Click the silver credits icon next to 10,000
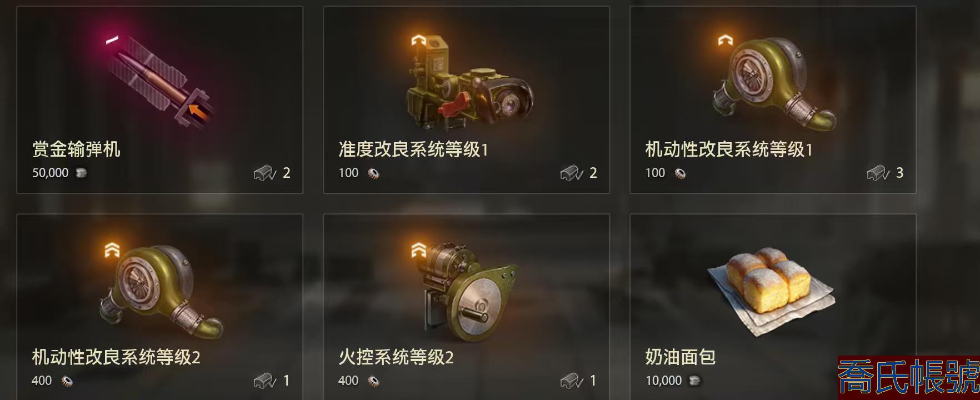 [694, 381]
